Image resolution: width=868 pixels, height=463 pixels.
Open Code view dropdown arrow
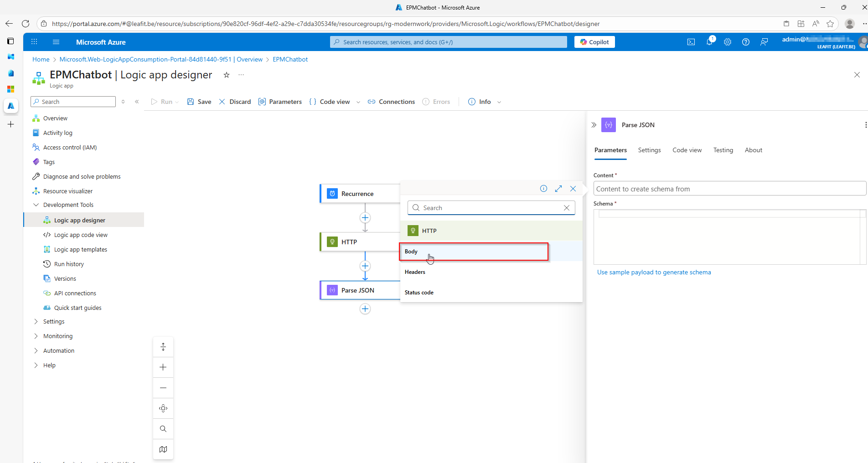358,102
